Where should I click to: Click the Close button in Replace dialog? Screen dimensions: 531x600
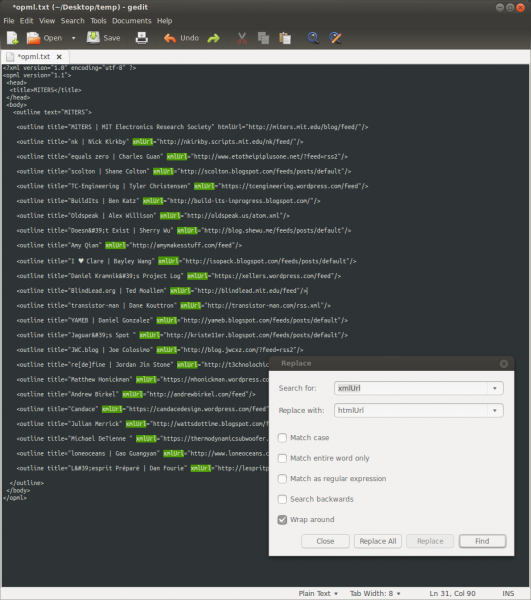(x=325, y=541)
